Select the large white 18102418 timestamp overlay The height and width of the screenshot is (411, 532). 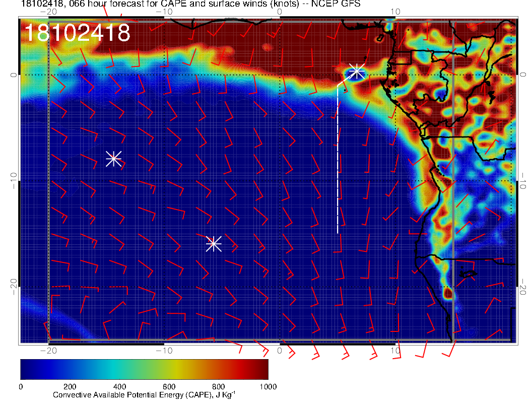tap(78, 33)
